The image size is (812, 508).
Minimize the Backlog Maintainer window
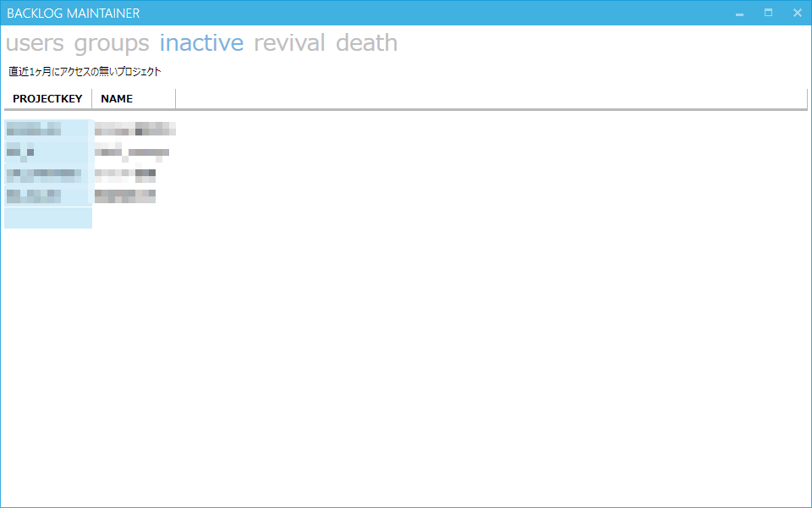click(739, 13)
